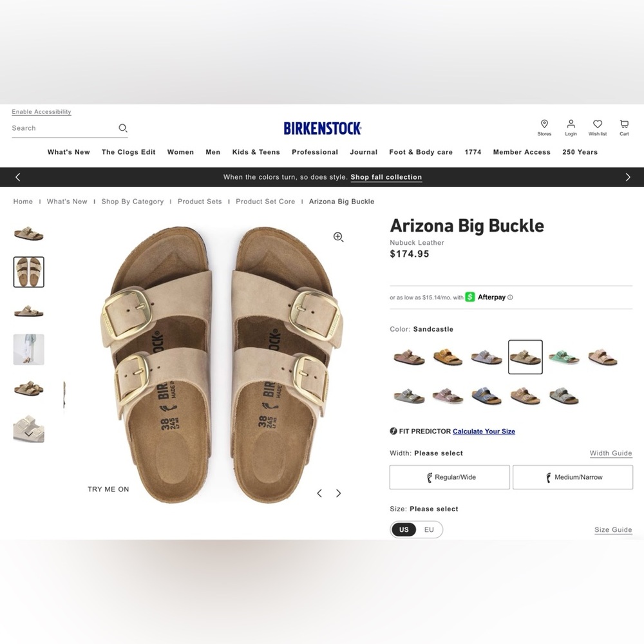Image resolution: width=644 pixels, height=644 pixels.
Task: Show previous product photo with left chevron
Action: tap(319, 493)
